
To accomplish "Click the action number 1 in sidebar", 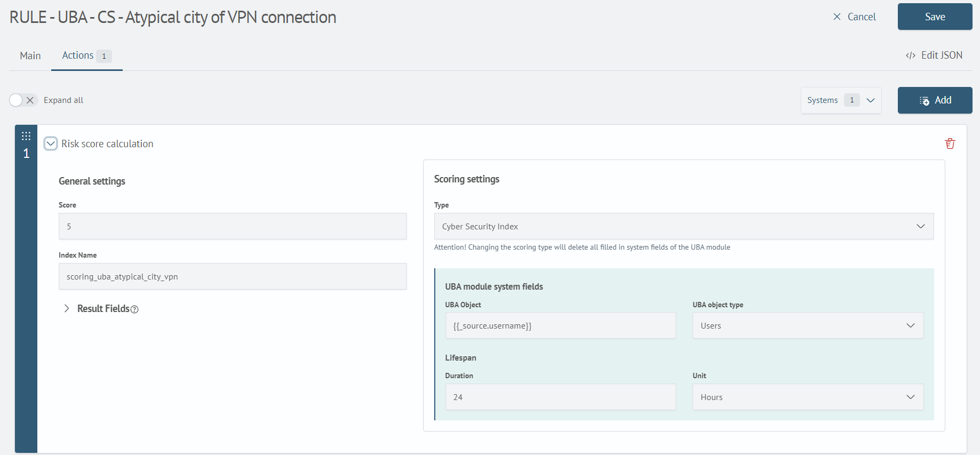I will click(26, 154).
